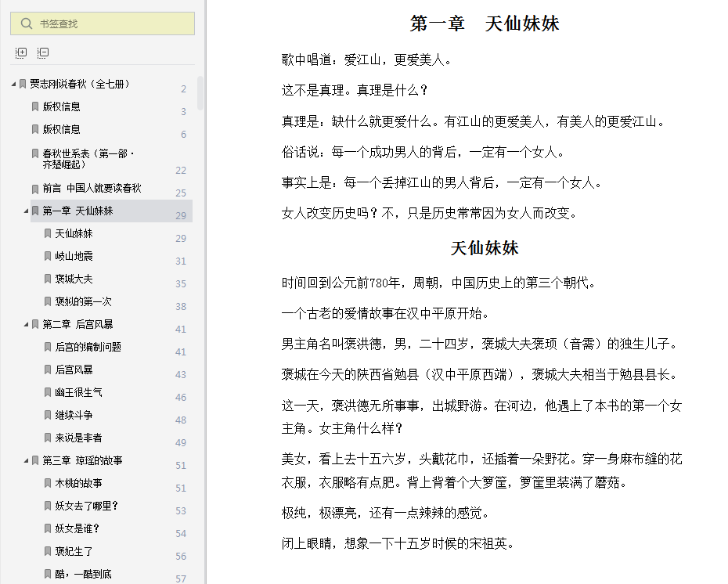Open chapter bookmark 第三章 琼瑶的故事
Screen dimensions: 728x584
point(83,460)
